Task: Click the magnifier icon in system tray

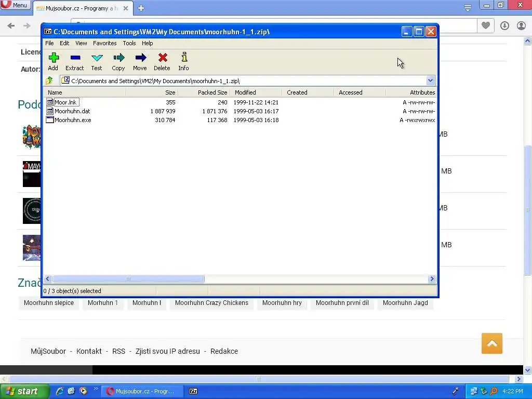Action: (x=494, y=391)
